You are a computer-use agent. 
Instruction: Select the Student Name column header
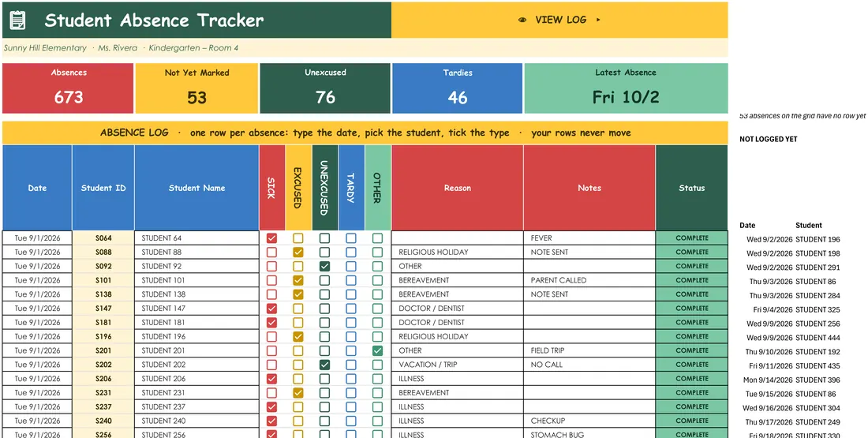(x=196, y=188)
